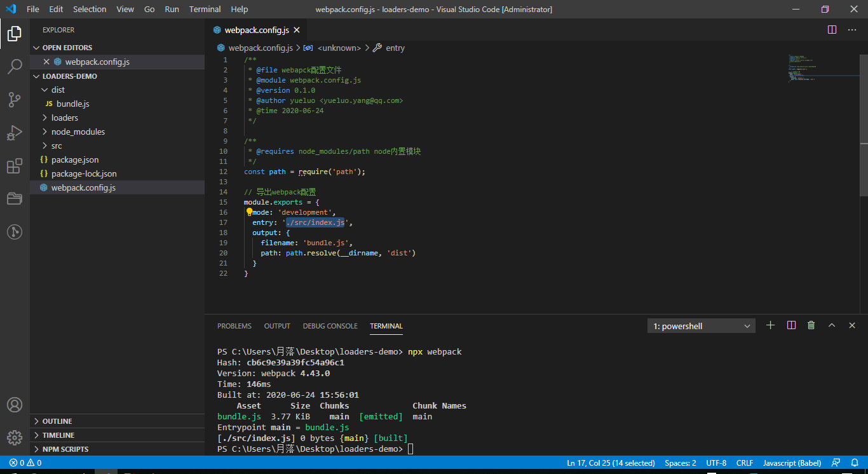Open the Terminal menu

[205, 10]
